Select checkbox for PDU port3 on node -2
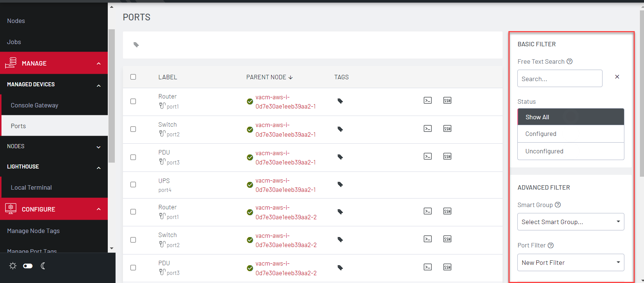The height and width of the screenshot is (283, 644). [x=133, y=268]
